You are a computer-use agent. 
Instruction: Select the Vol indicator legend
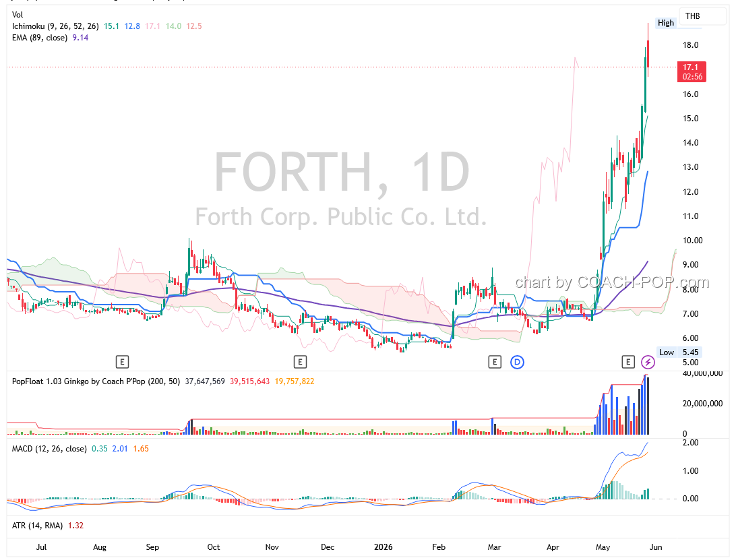tap(18, 15)
